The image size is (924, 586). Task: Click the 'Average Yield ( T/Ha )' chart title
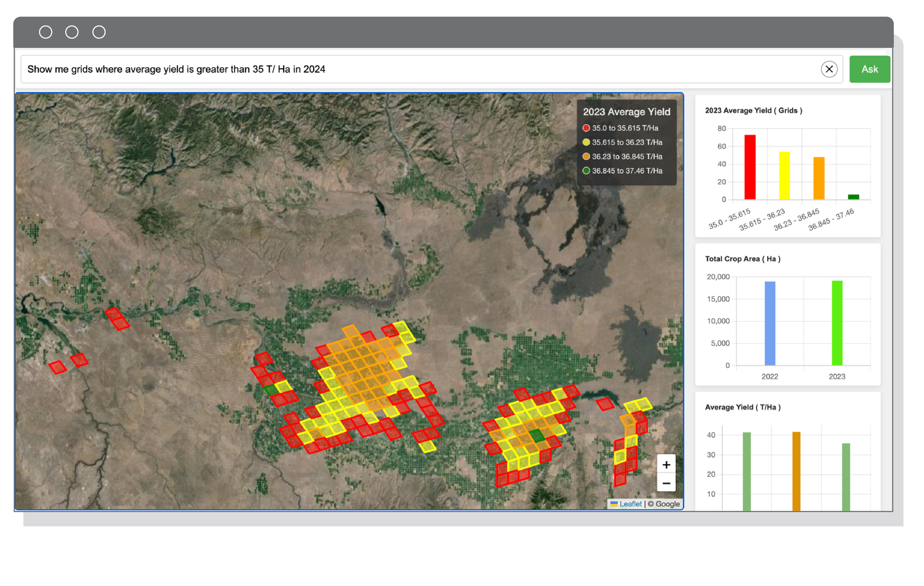(x=743, y=407)
